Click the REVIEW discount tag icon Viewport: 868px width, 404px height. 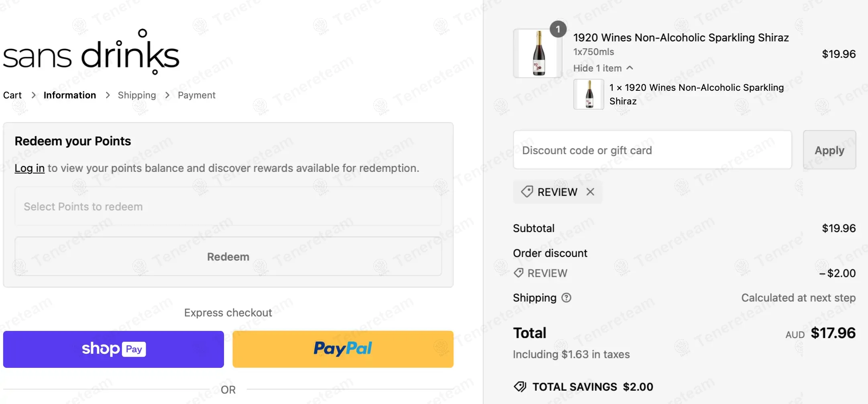pos(527,192)
